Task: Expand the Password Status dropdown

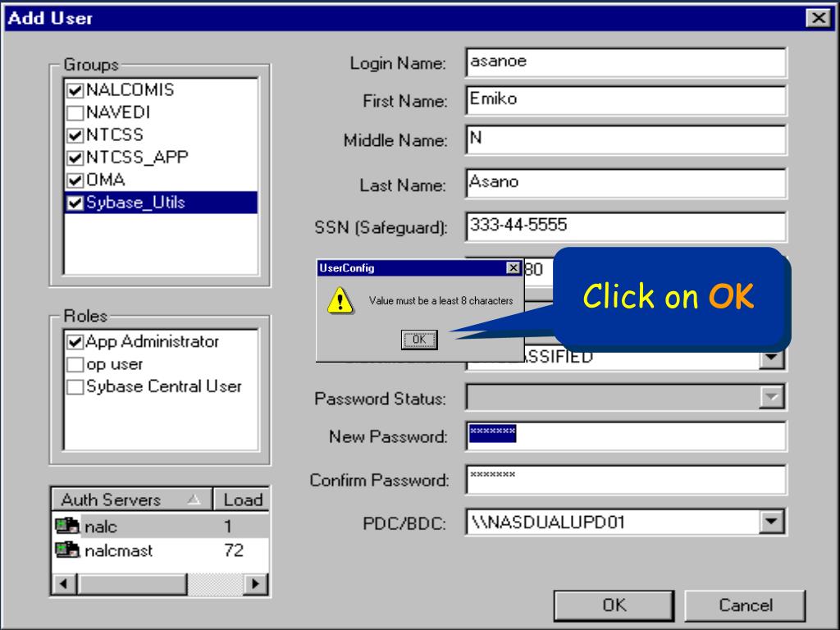Action: click(770, 398)
